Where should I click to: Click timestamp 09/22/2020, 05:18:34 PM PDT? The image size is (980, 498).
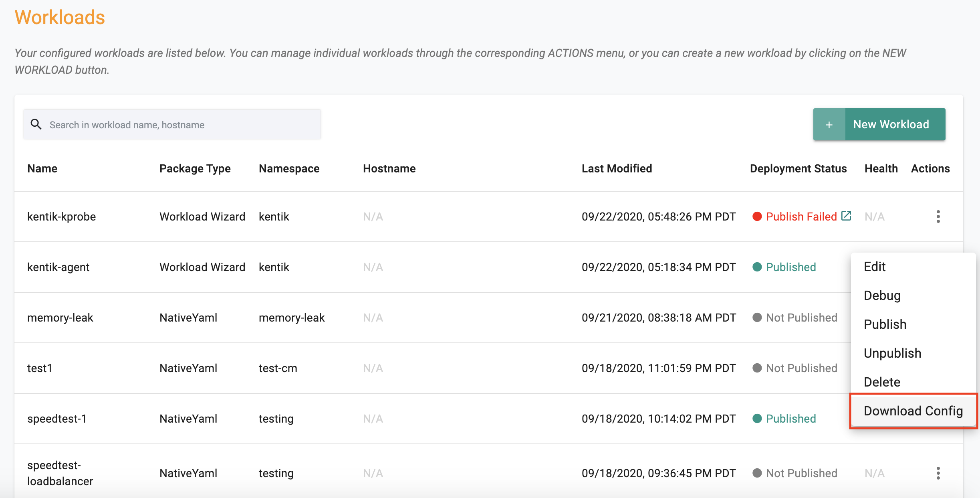(x=659, y=267)
